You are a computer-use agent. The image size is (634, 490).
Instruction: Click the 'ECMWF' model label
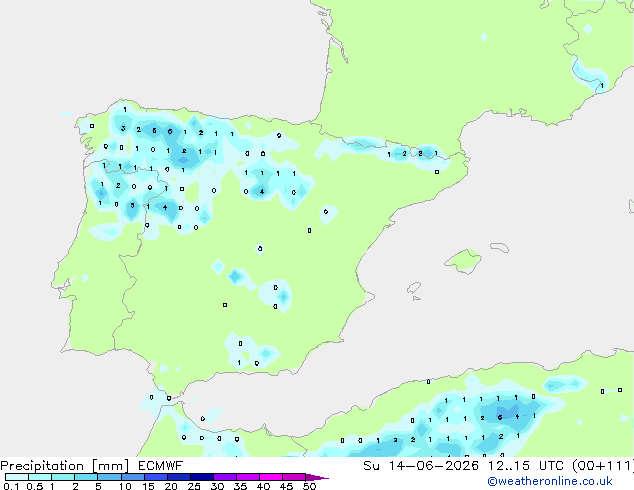[x=161, y=466]
